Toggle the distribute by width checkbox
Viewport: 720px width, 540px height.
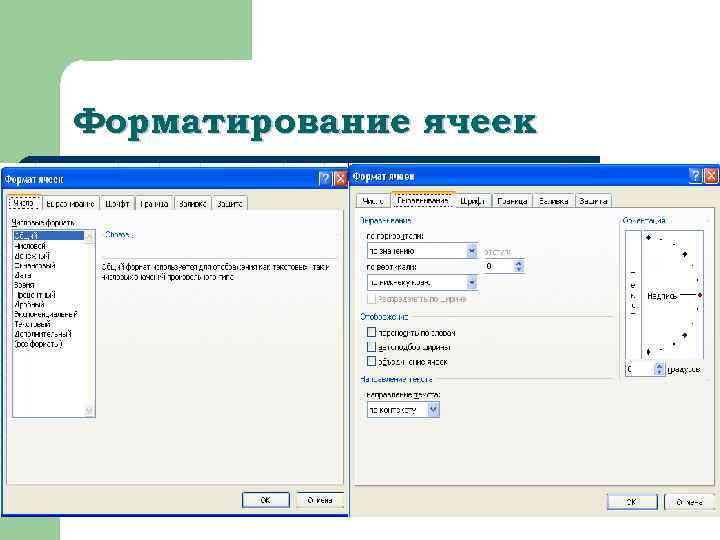click(371, 299)
